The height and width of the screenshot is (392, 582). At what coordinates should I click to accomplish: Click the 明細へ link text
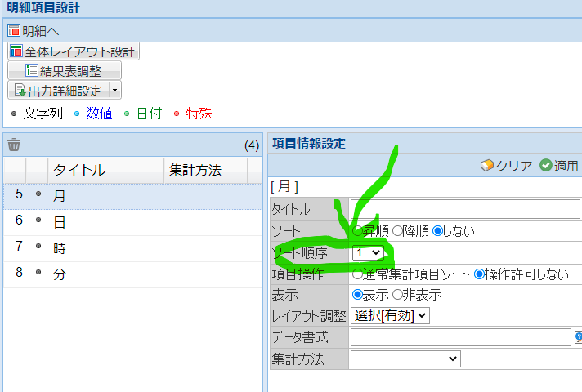coord(40,31)
